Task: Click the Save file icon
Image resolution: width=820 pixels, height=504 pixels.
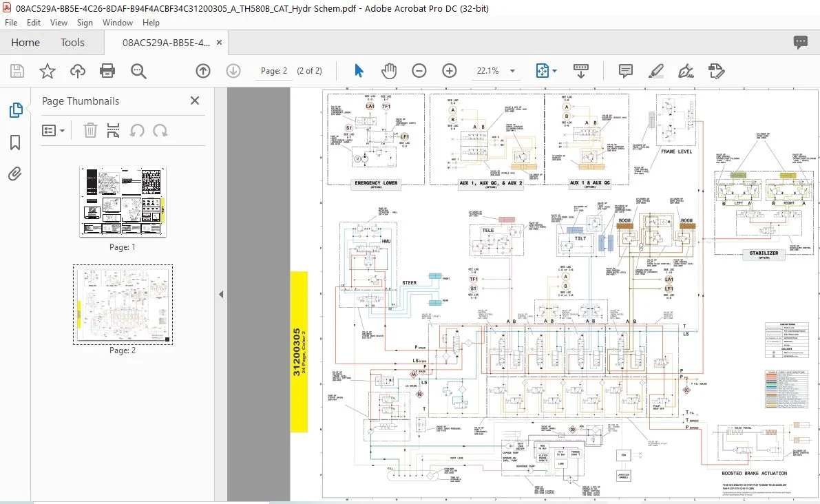Action: click(17, 71)
